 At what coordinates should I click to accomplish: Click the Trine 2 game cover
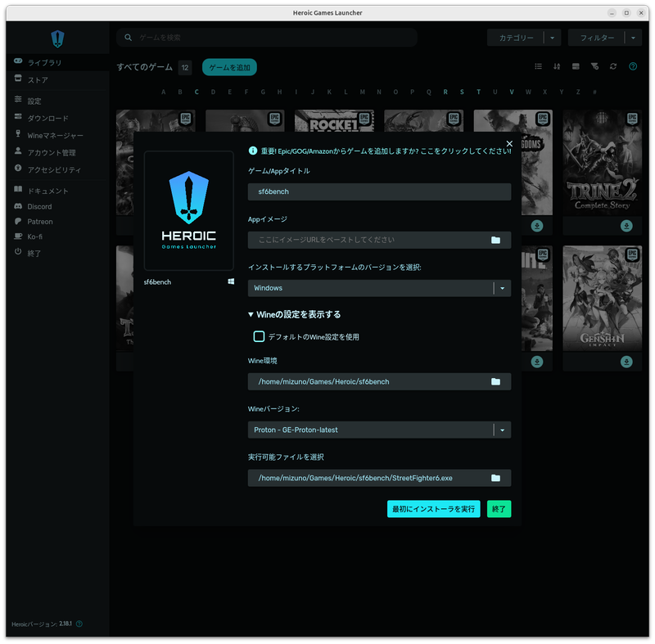602,163
